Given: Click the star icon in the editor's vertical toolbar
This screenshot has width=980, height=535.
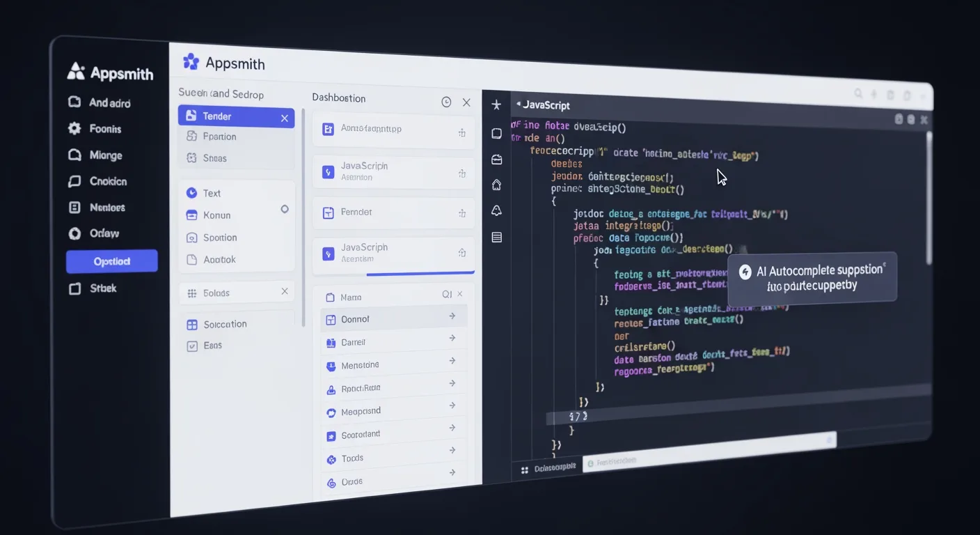Looking at the screenshot, I should point(496,105).
